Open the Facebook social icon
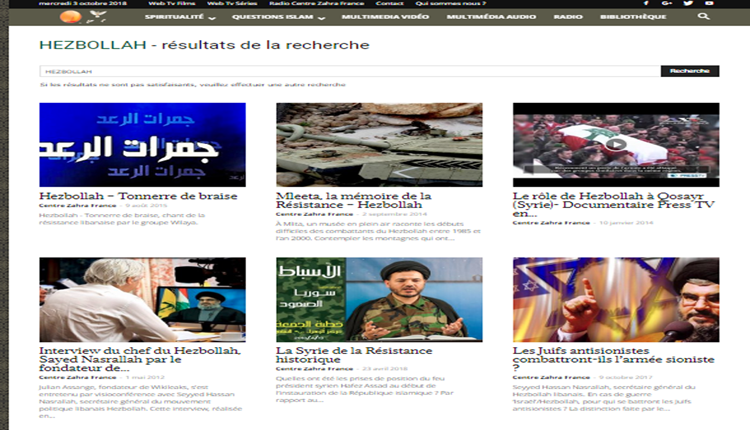 pyautogui.click(x=646, y=3)
